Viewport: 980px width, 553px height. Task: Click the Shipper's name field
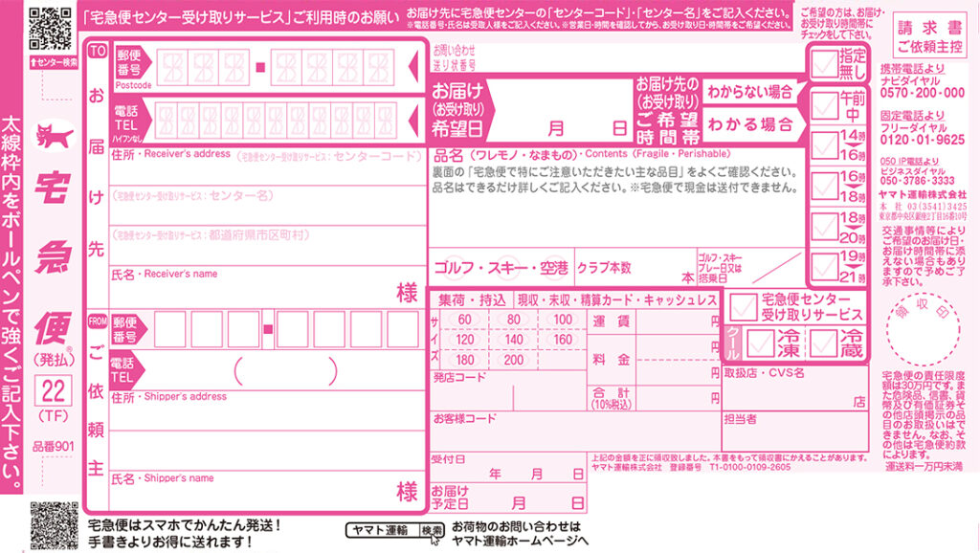268,491
